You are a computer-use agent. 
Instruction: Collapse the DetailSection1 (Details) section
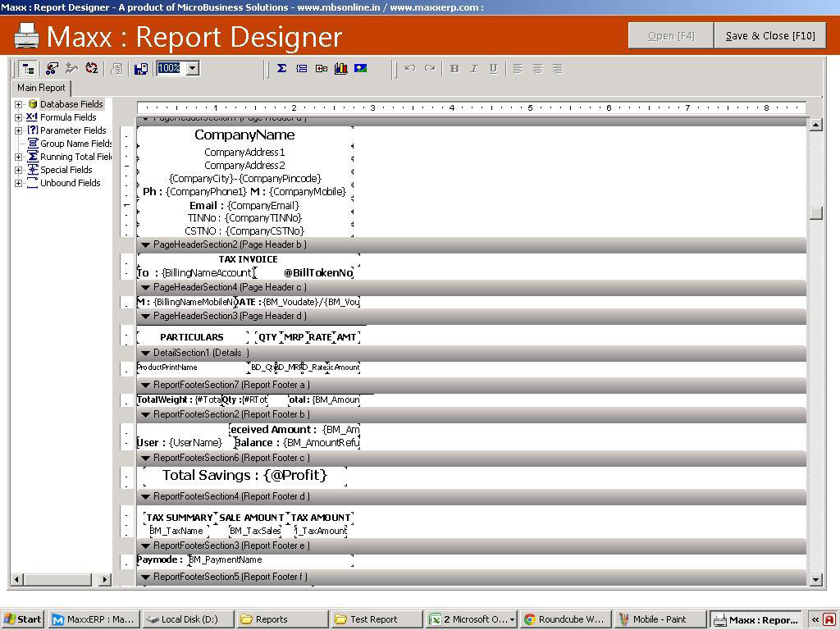point(145,353)
